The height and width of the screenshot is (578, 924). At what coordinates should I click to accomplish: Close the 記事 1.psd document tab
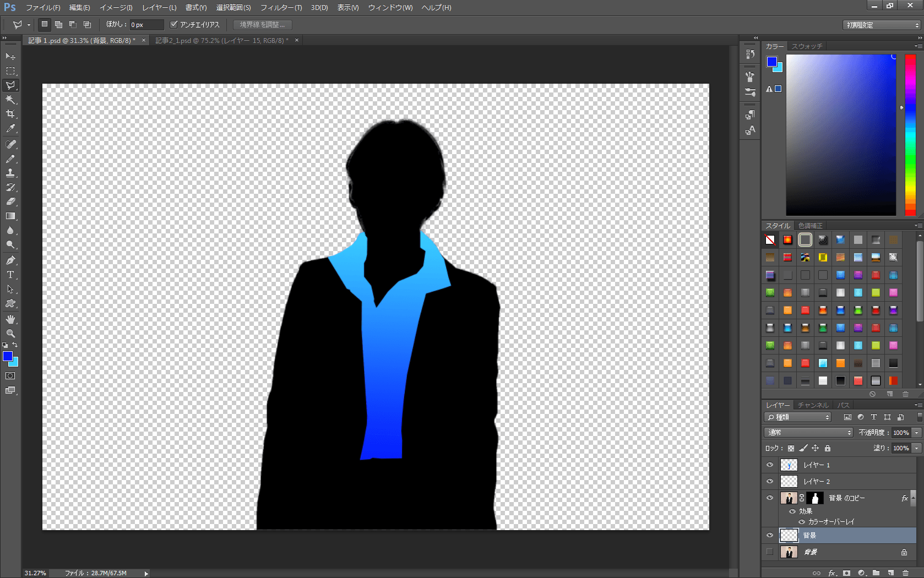click(144, 40)
